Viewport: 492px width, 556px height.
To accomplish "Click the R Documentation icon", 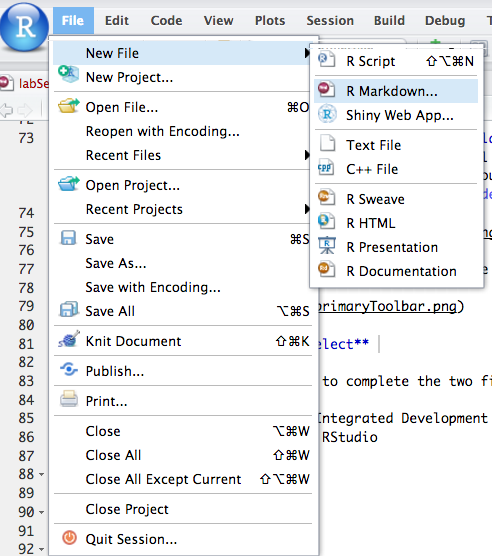I will point(326,269).
